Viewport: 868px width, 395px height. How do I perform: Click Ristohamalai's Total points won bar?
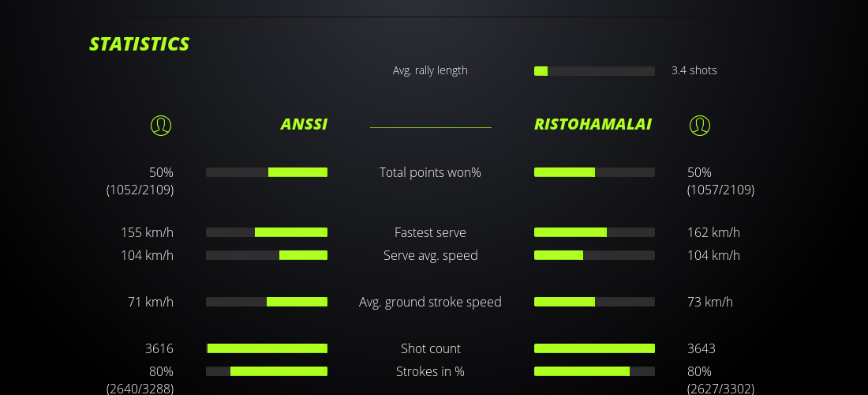coord(594,172)
